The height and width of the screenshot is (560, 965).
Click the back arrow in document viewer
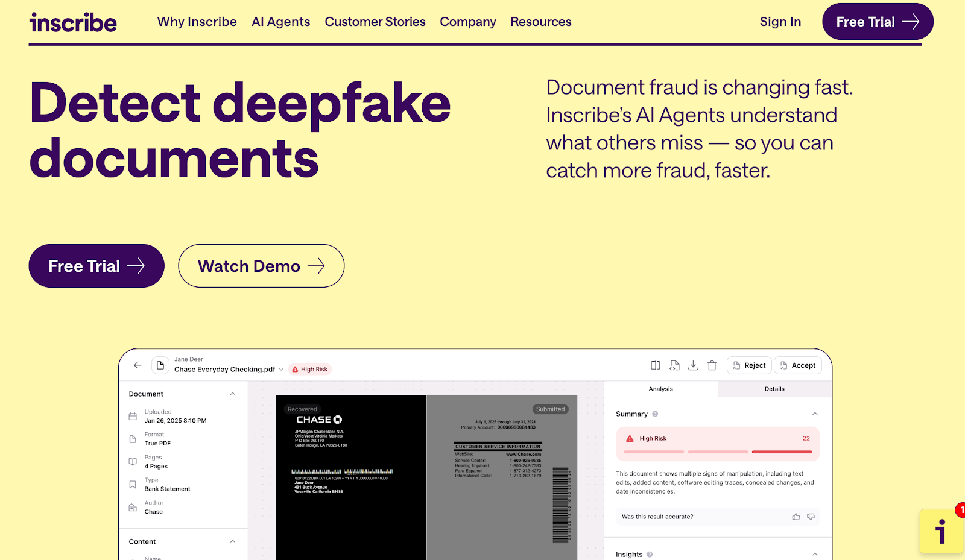[x=138, y=365]
